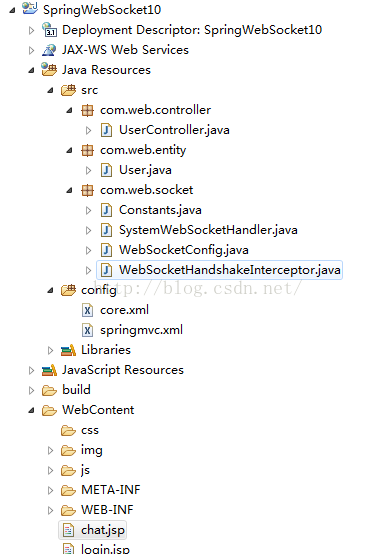The height and width of the screenshot is (554, 376).
Task: Click the SpringWebSocket10 project icon
Action: coord(30,8)
